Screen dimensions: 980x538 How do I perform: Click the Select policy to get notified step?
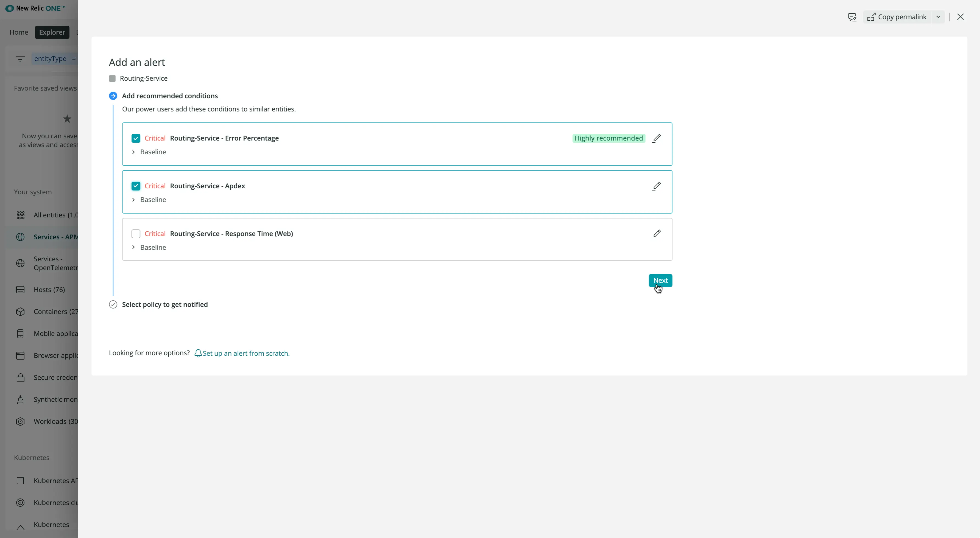[165, 304]
